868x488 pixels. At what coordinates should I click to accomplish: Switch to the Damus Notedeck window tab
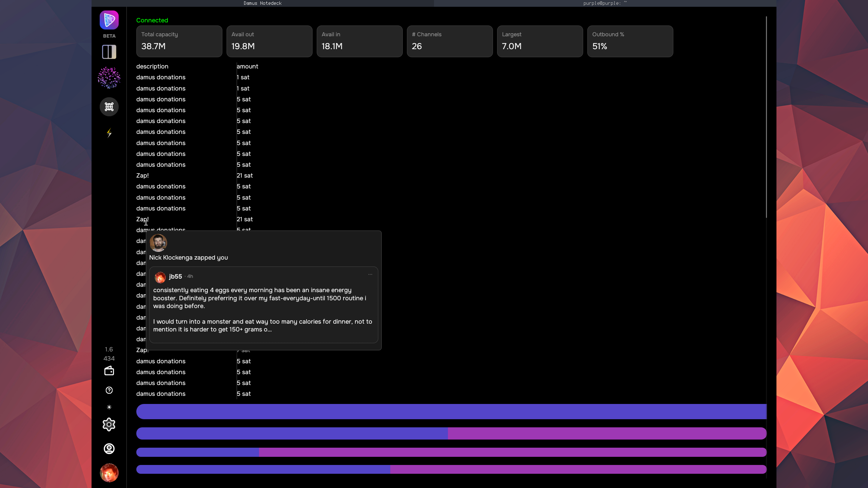coord(263,3)
